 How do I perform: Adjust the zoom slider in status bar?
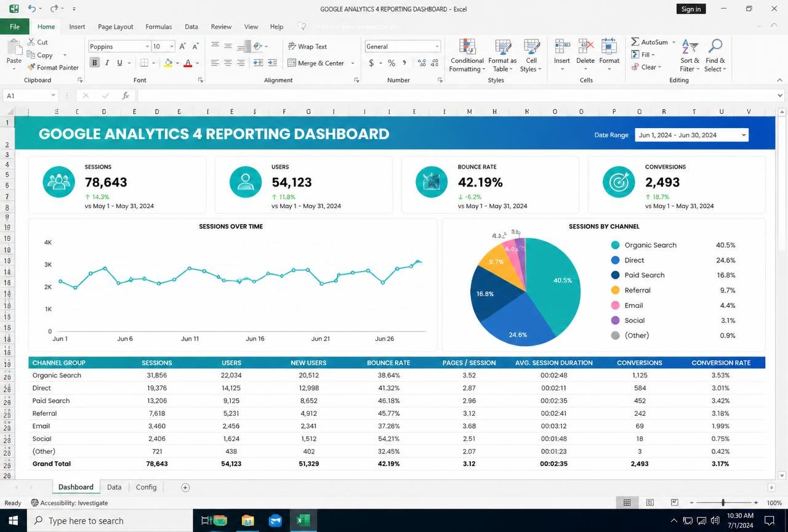coord(723,502)
